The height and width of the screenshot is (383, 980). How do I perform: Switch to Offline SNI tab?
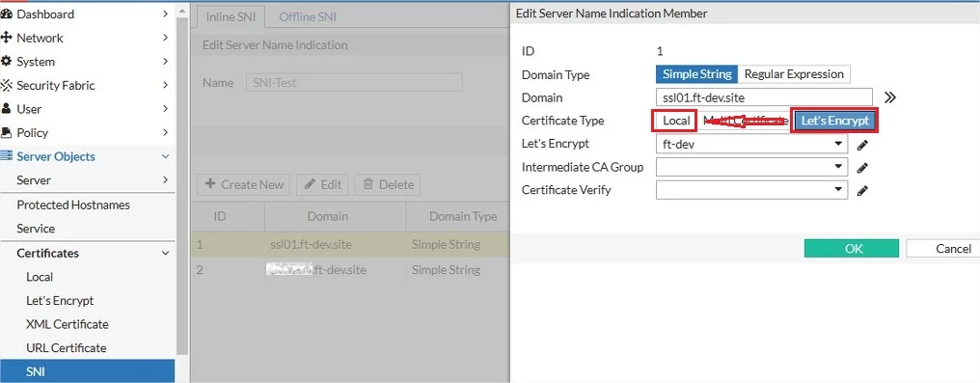click(x=308, y=16)
